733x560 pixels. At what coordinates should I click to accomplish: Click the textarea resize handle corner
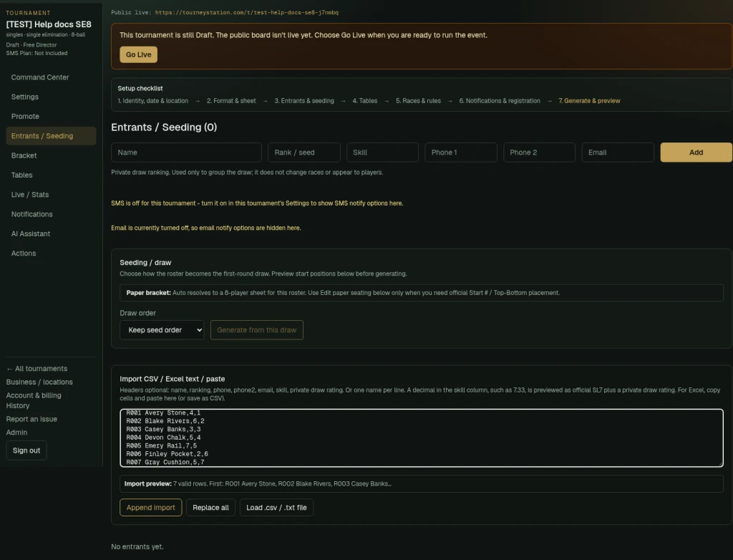pos(720,464)
